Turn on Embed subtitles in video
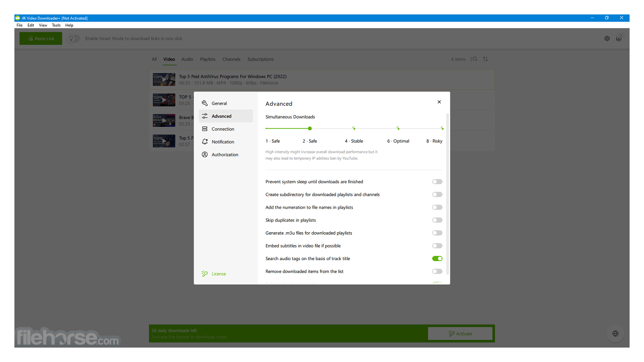The height and width of the screenshot is (362, 644). point(437,246)
